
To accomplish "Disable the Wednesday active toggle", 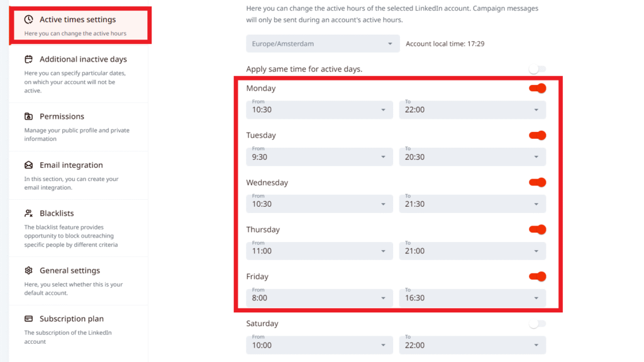I will click(537, 183).
